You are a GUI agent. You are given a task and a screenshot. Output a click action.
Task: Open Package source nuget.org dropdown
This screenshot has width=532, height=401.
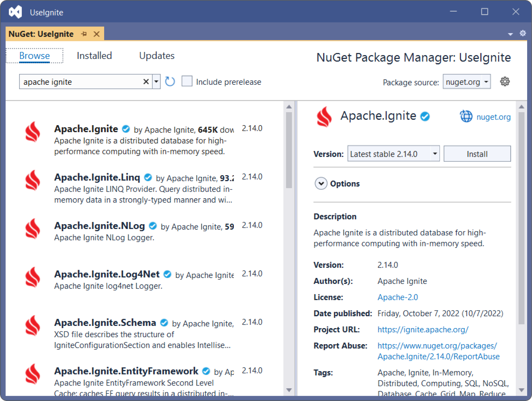[466, 82]
